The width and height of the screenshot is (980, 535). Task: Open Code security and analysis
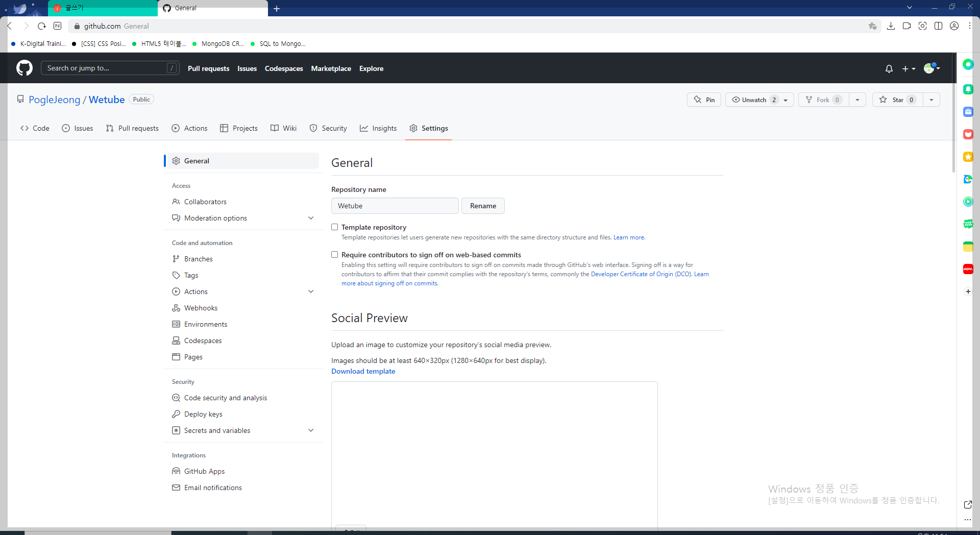coord(243,398)
